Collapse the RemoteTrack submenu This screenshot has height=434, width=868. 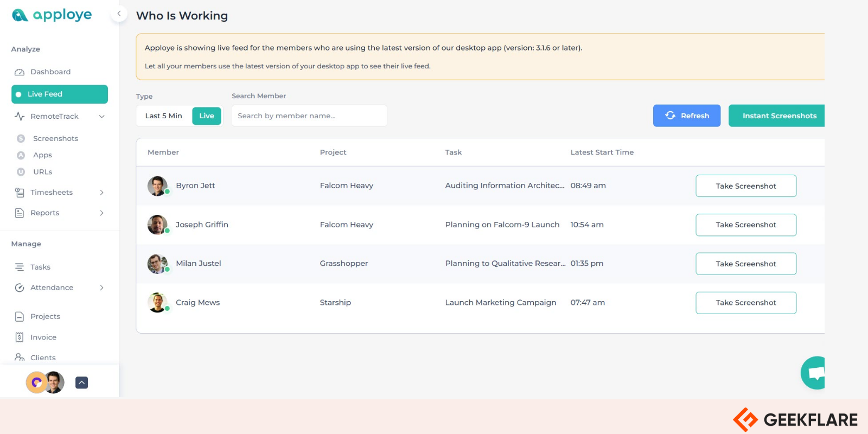[x=101, y=117]
